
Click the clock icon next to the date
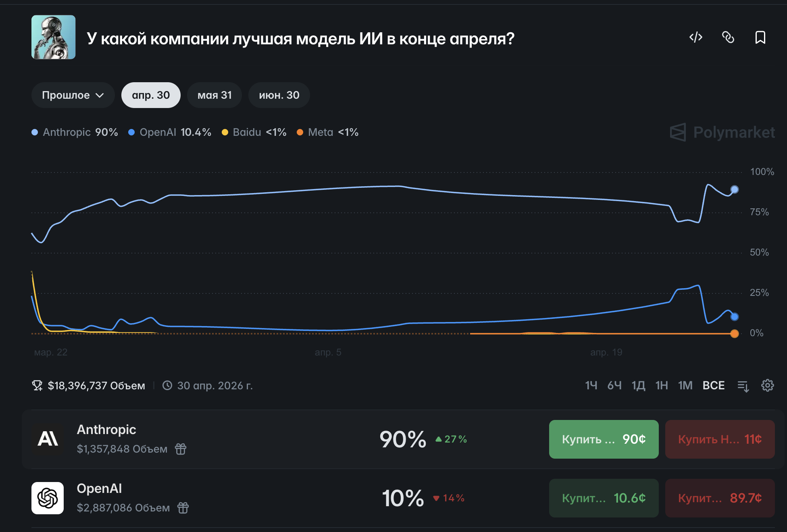[167, 385]
